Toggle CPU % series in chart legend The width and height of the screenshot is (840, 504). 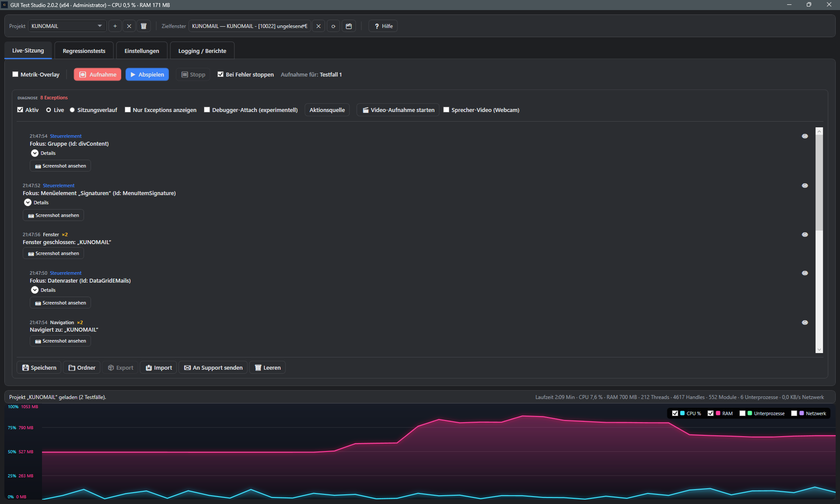675,413
